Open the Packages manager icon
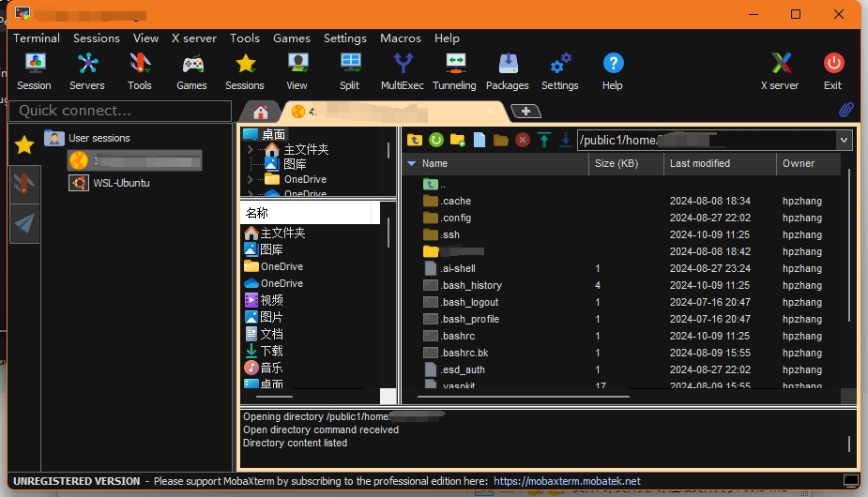868x497 pixels. (x=507, y=71)
